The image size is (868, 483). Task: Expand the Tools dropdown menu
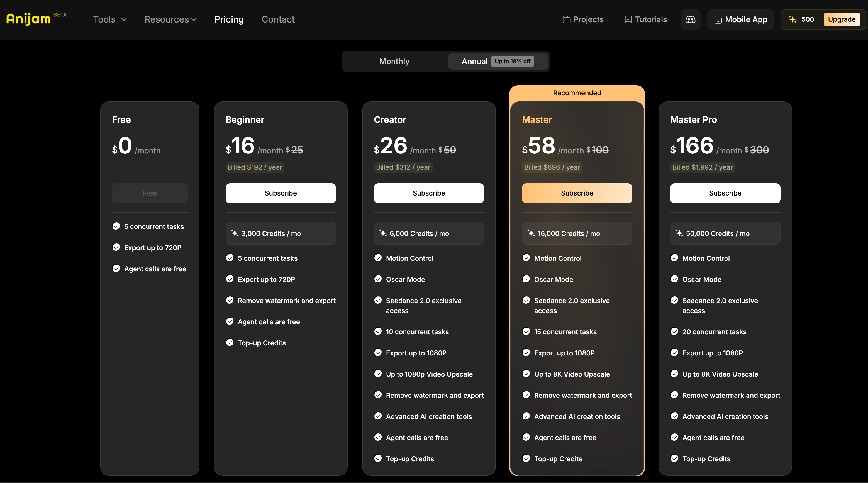point(110,19)
